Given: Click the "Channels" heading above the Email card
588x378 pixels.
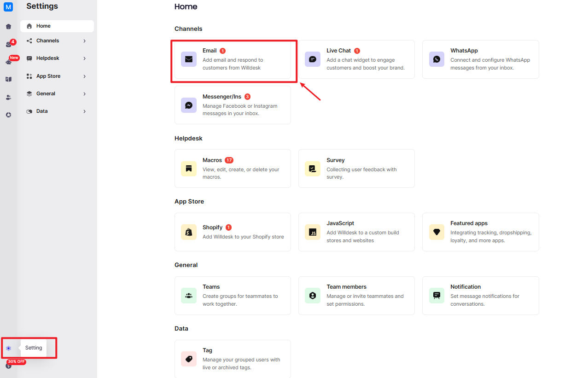Looking at the screenshot, I should tap(188, 29).
